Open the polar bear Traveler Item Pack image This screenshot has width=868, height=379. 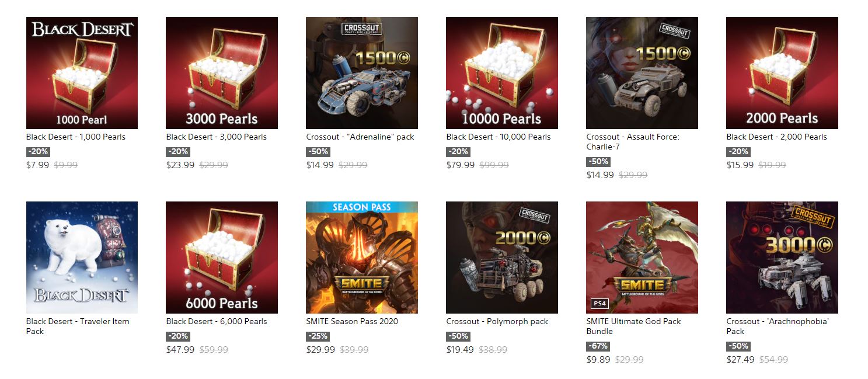[x=82, y=258]
